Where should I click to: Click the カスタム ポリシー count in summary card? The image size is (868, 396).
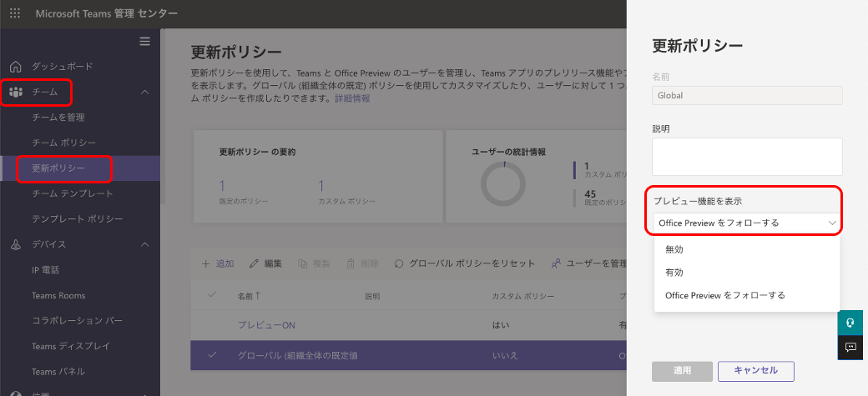pyautogui.click(x=321, y=185)
